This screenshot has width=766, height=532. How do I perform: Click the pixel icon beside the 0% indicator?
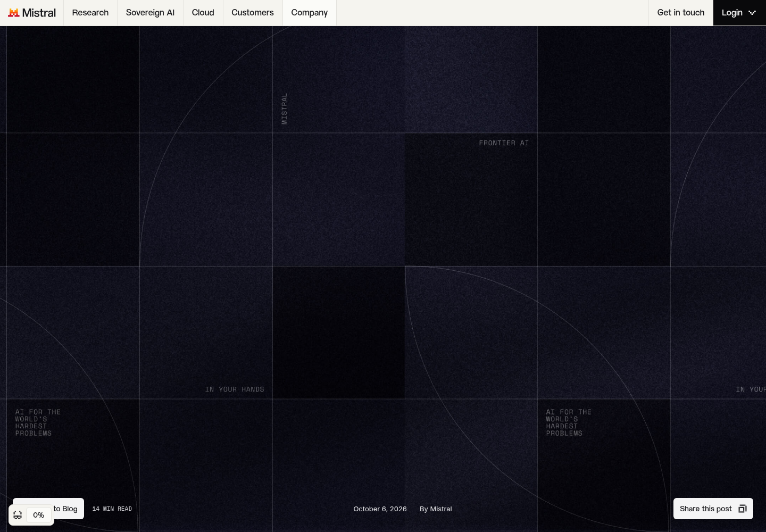(x=18, y=515)
